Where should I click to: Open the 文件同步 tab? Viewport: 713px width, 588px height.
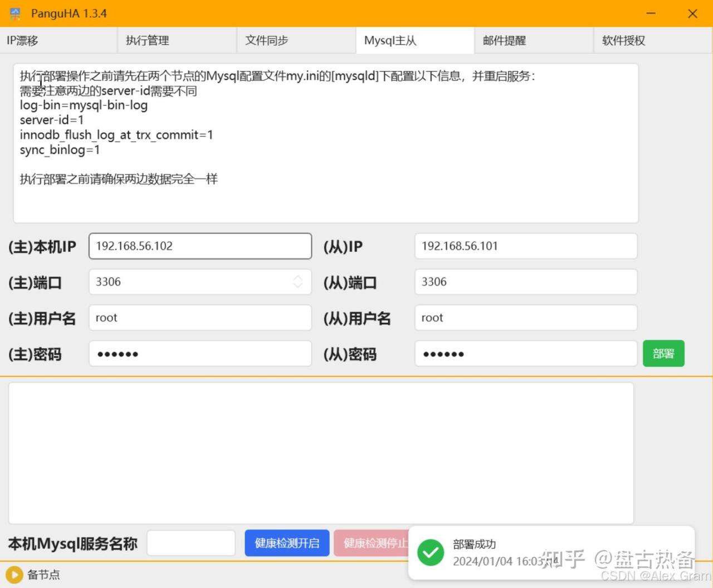point(296,41)
